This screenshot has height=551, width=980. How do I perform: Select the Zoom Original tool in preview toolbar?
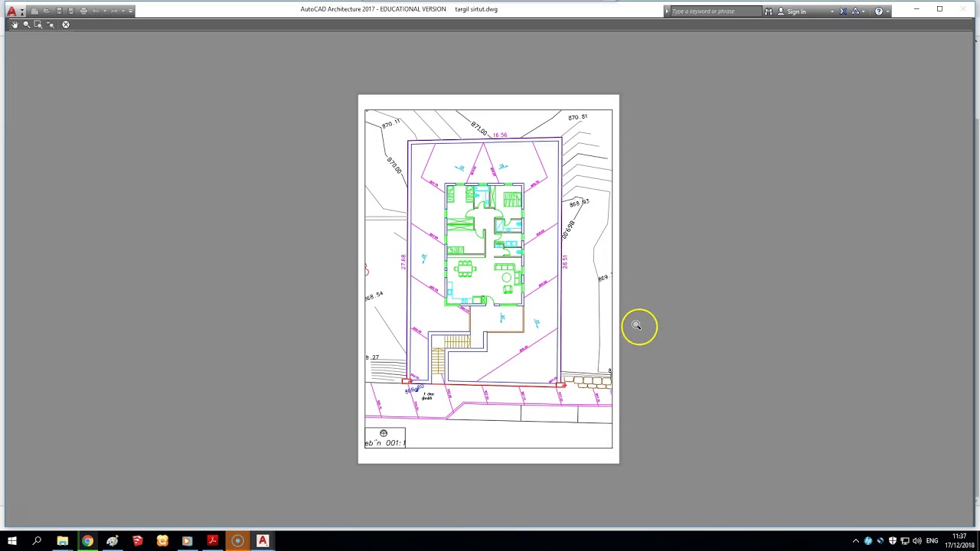tap(51, 24)
